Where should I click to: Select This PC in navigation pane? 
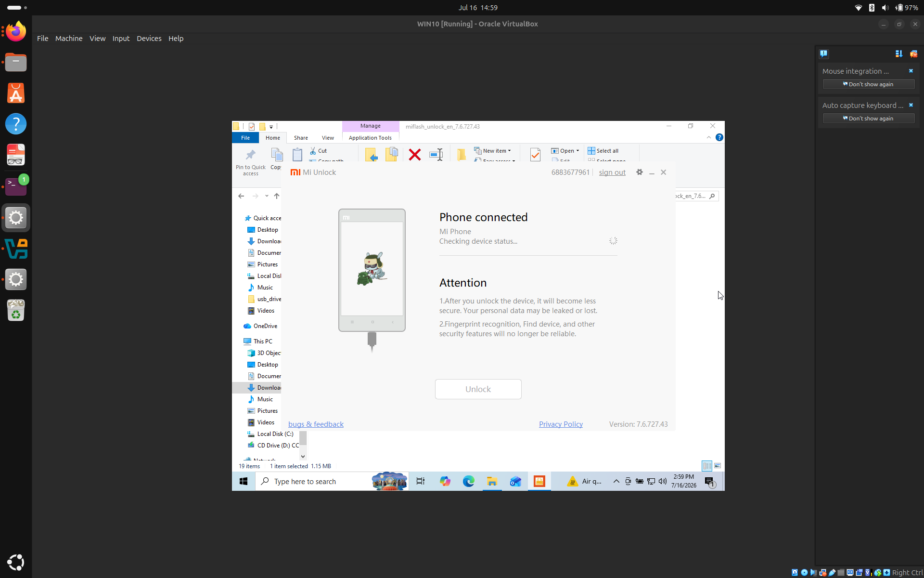pyautogui.click(x=258, y=342)
